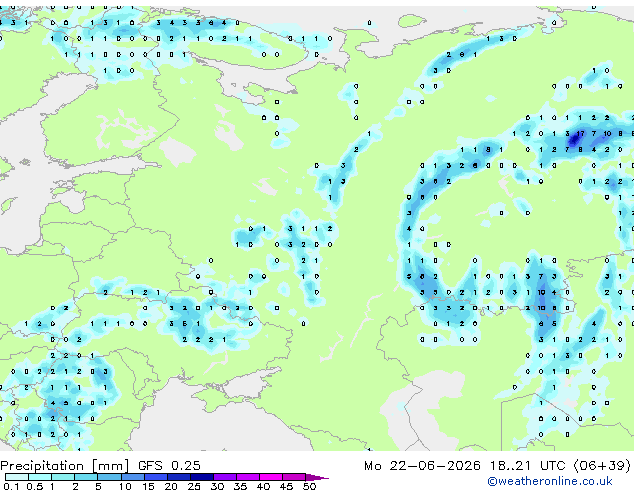Image resolution: width=634 pixels, height=490 pixels.
Task: Click the 30–35 mm violet legend swatch
Action: [x=224, y=477]
